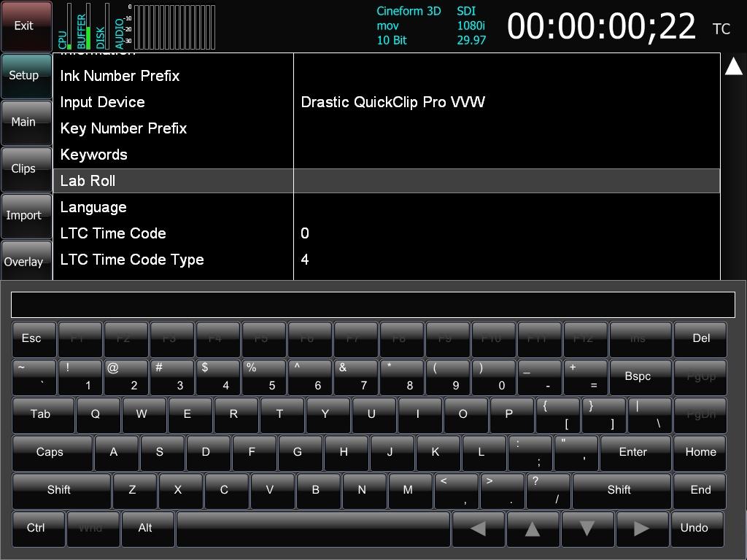Click the 1 exclamation key
Viewport: 747px width, 560px height.
tap(80, 377)
